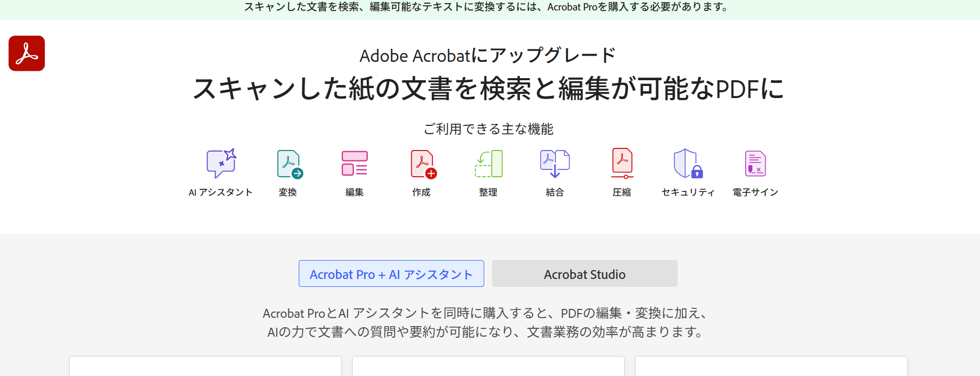Choose the 圧縮 (compress) icon

(x=622, y=163)
